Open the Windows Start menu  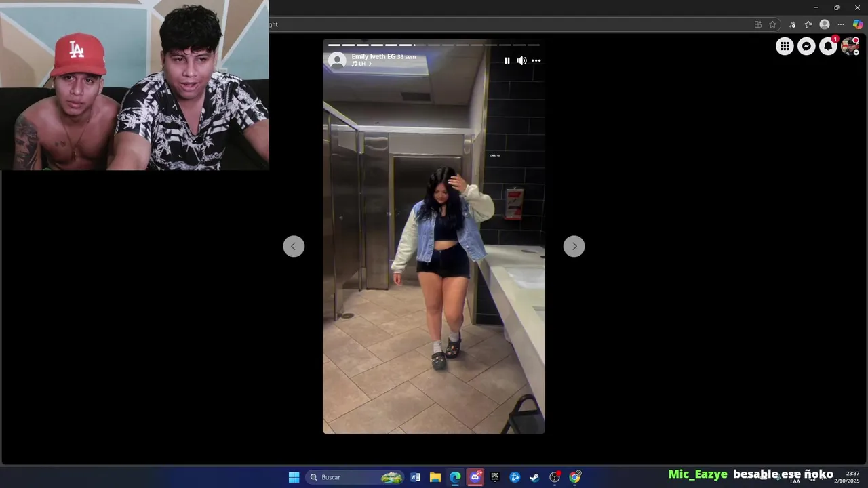click(x=294, y=477)
